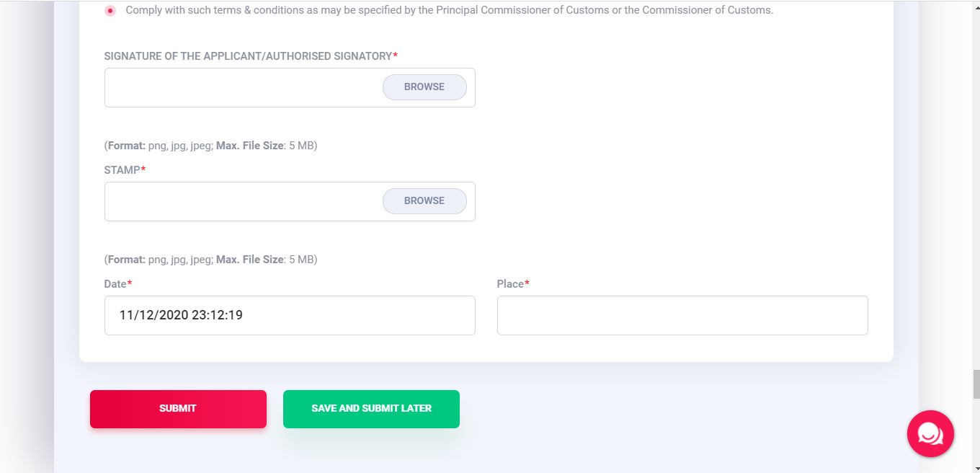Viewport: 980px width, 473px height.
Task: Open the chat support bubble icon
Action: (930, 433)
